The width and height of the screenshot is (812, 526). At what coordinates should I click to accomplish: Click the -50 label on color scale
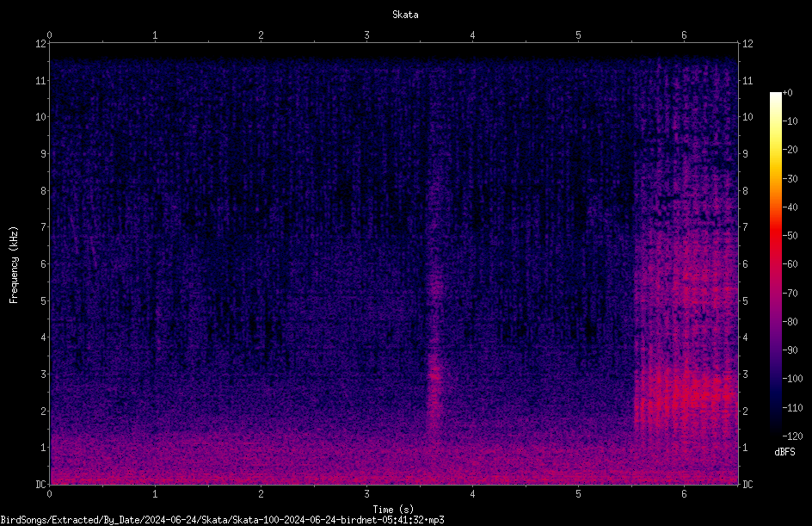[790, 235]
